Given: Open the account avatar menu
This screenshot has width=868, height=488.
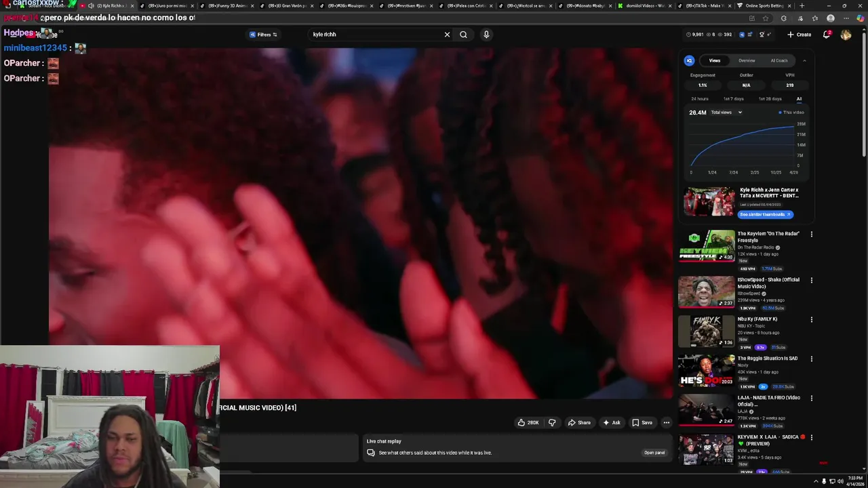Looking at the screenshot, I should tap(846, 35).
